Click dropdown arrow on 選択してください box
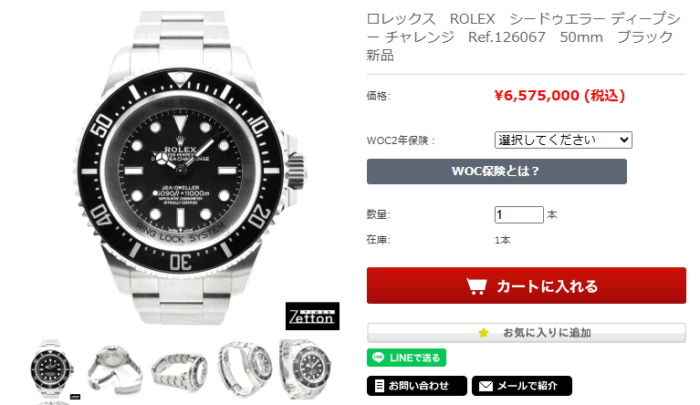 click(x=624, y=140)
